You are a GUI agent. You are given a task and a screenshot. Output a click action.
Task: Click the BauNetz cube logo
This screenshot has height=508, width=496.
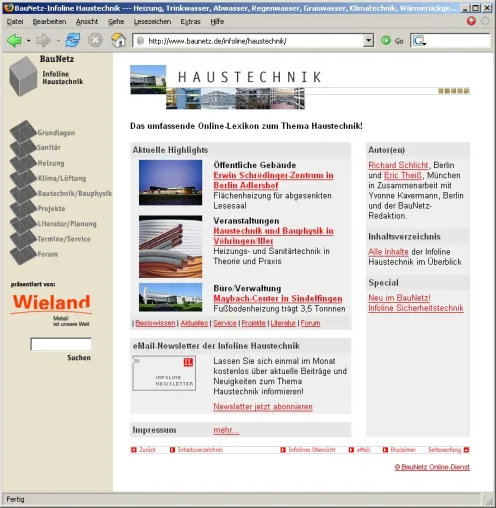[x=23, y=77]
